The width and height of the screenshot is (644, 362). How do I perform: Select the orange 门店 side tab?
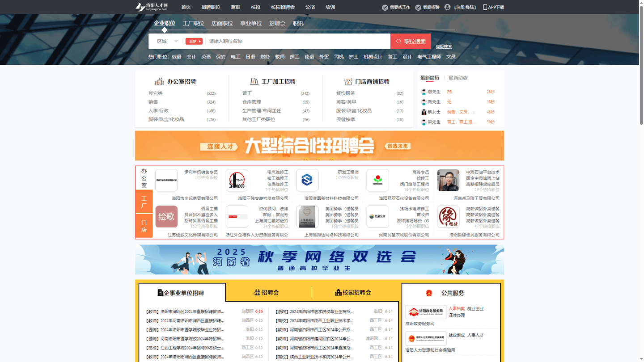[144, 226]
